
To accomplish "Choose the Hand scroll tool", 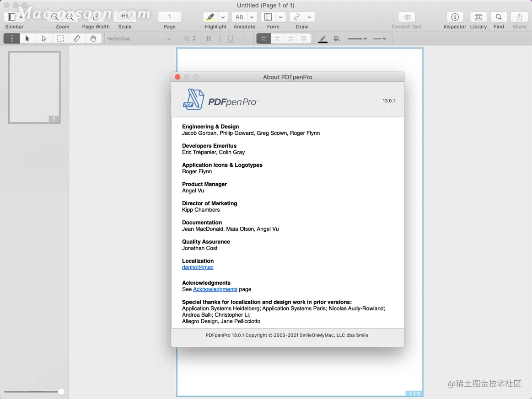I will [93, 39].
